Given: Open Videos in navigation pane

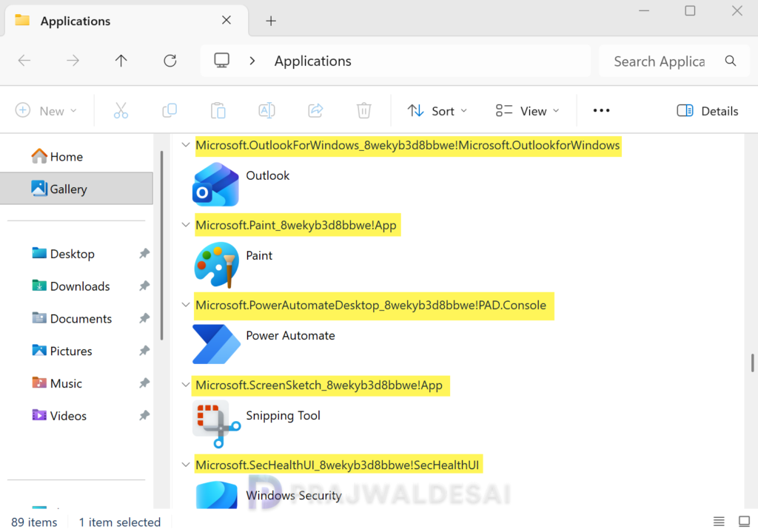Looking at the screenshot, I should point(59,415).
